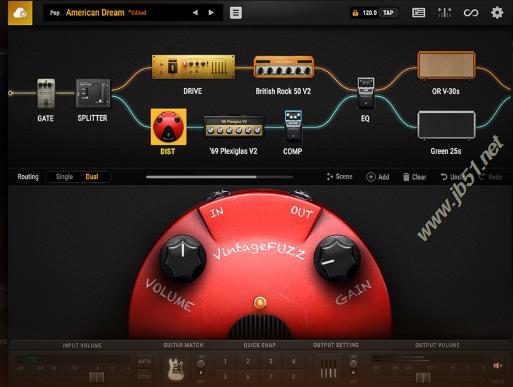This screenshot has height=387, width=513.
Task: Toggle the output mute icon
Action: pos(498,366)
